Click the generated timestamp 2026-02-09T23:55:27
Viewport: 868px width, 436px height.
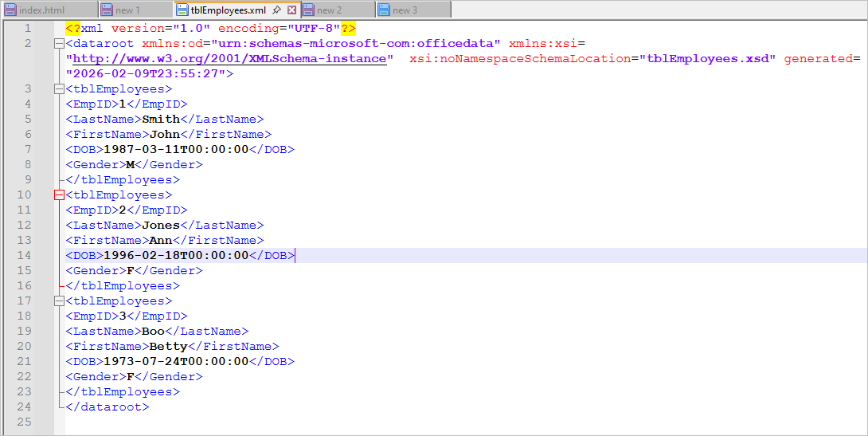146,73
